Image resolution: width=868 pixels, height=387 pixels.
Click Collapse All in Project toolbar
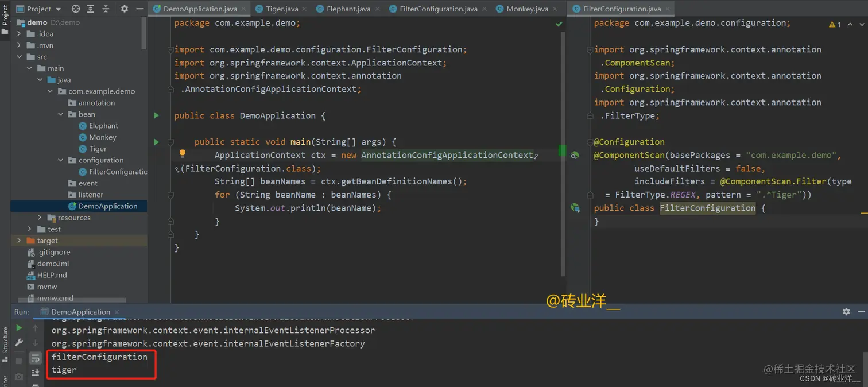(x=106, y=9)
